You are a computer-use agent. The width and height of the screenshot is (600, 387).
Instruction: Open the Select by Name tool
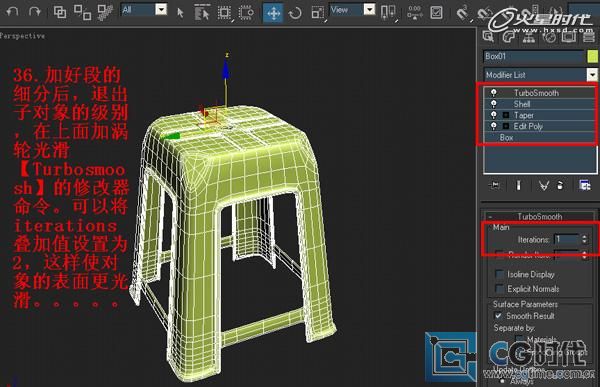(x=202, y=12)
